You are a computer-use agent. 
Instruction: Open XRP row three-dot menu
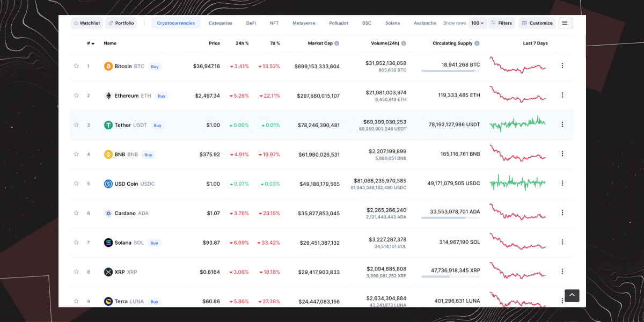click(x=562, y=272)
